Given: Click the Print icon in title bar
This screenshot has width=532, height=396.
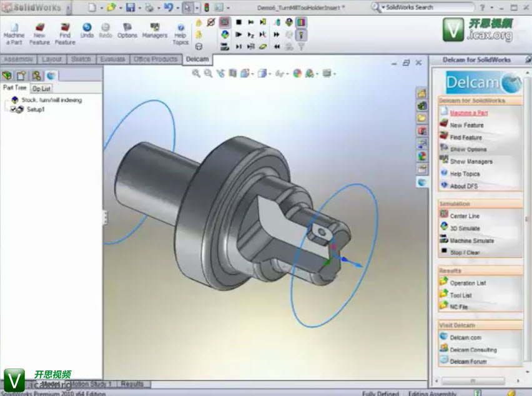Looking at the screenshot, I should (149, 7).
